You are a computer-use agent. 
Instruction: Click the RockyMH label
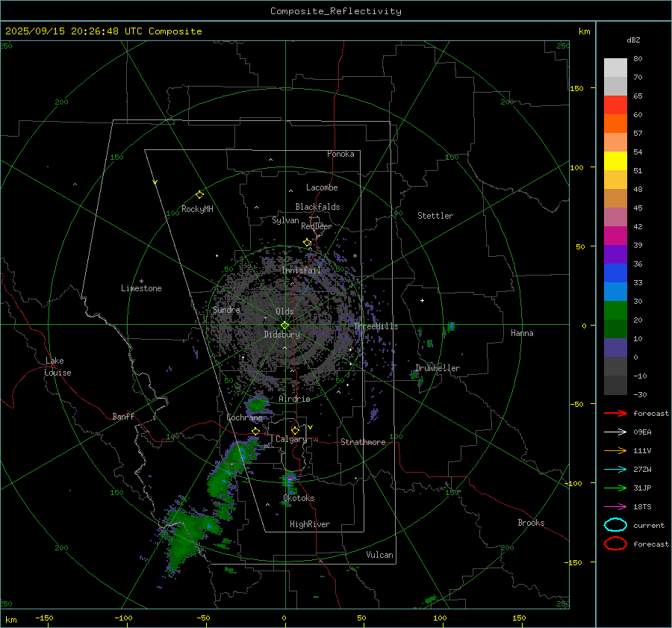[197, 209]
